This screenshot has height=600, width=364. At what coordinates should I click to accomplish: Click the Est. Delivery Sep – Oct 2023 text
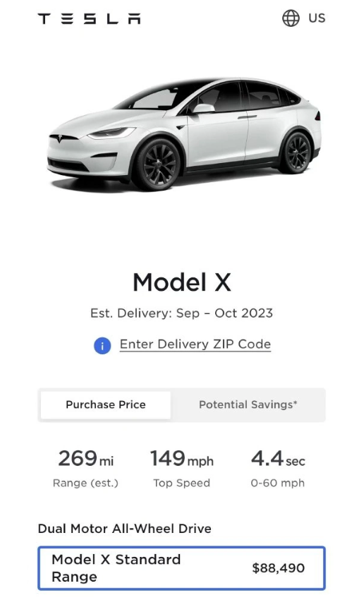[x=181, y=313]
